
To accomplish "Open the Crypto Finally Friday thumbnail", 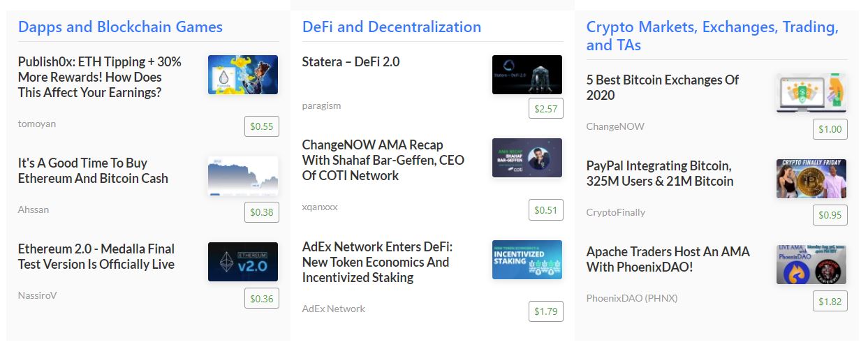I will pyautogui.click(x=811, y=179).
